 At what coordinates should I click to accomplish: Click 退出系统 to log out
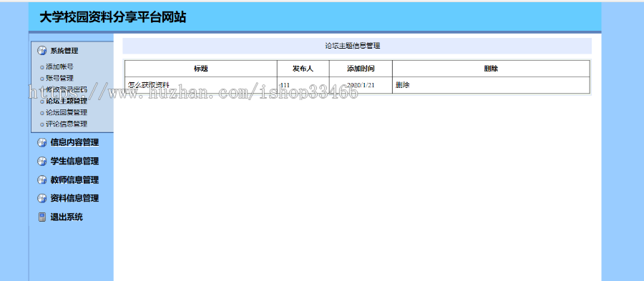pyautogui.click(x=67, y=217)
